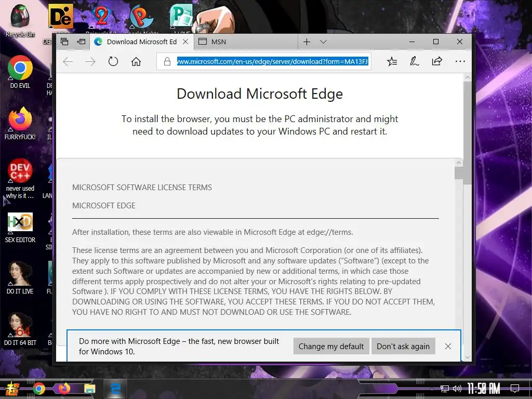Click the volume speaker tray icon
532x399 pixels.
457,389
